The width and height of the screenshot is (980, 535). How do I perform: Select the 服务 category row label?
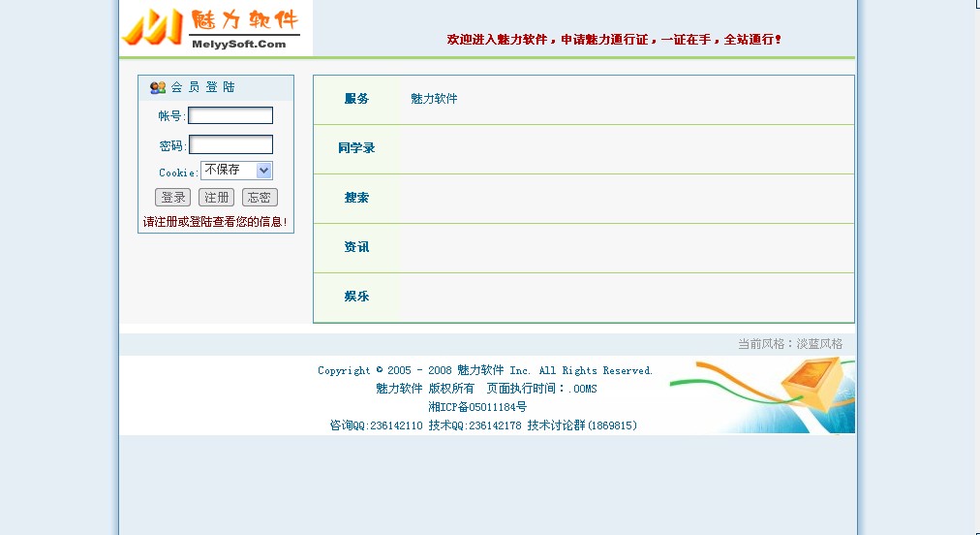(x=356, y=99)
